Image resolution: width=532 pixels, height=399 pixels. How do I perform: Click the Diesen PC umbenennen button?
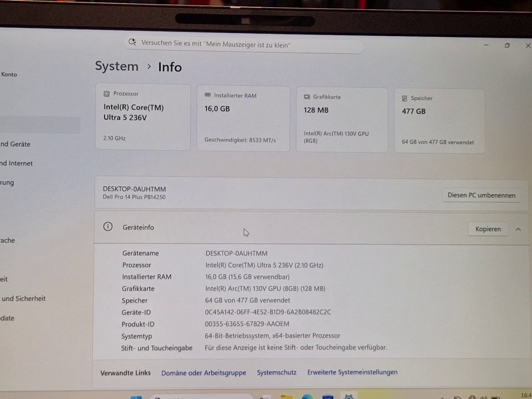481,195
